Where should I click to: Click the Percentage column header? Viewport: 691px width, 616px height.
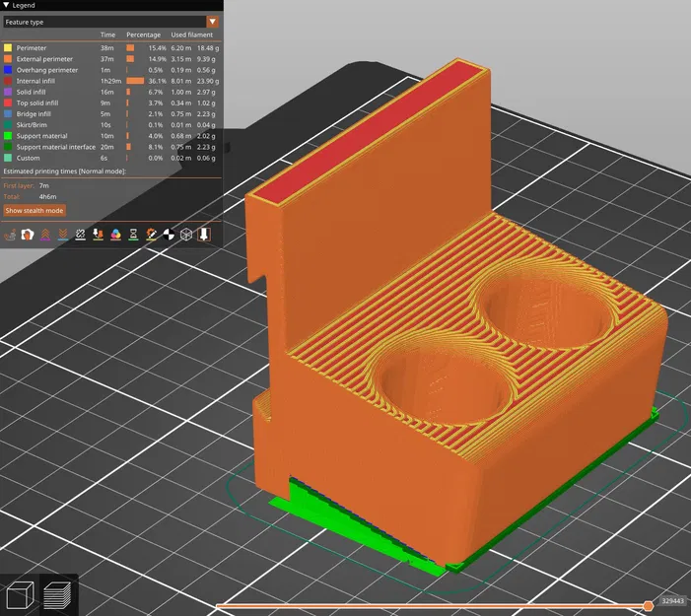pos(143,34)
